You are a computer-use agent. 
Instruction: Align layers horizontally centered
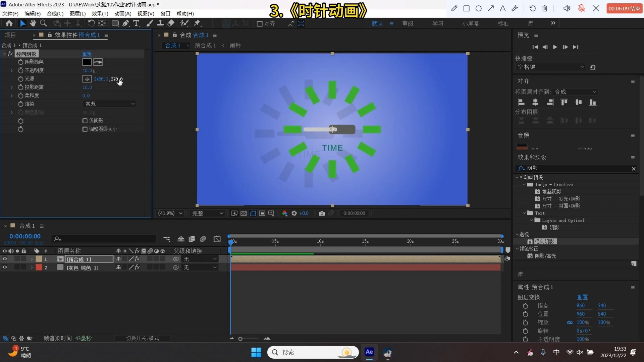point(535,102)
